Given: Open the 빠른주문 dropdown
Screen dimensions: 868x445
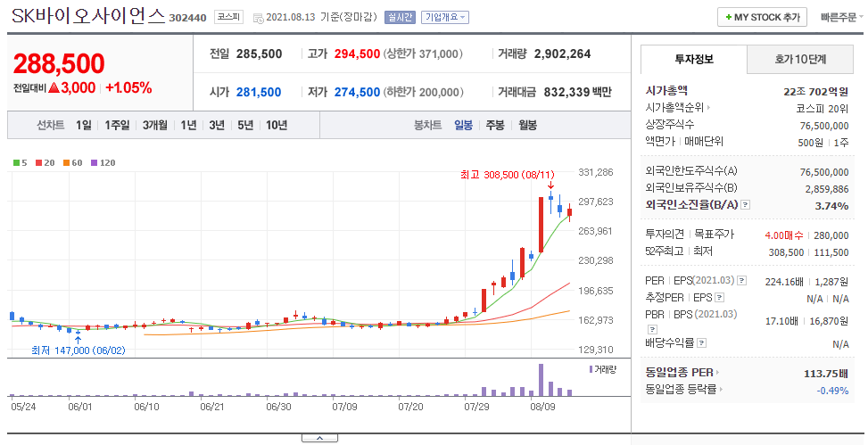Looking at the screenshot, I should point(841,17).
